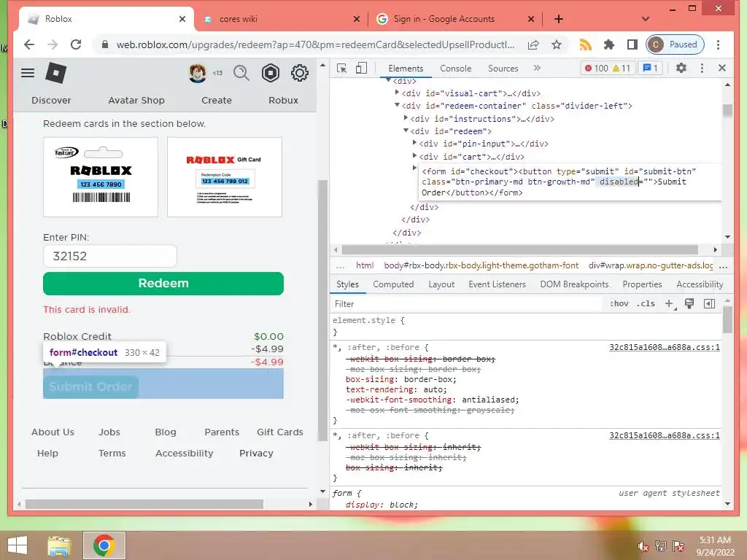Activate DevTools inspect element picker

(x=341, y=68)
